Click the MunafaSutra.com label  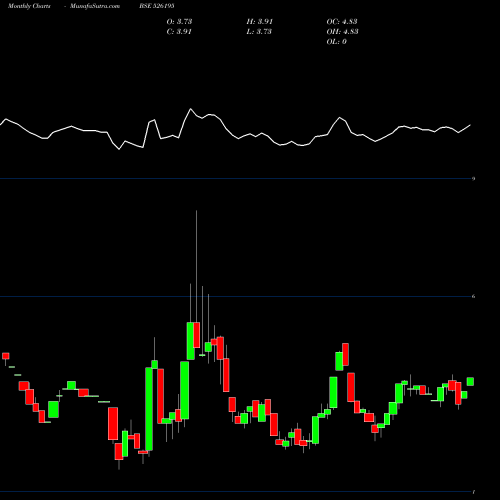95,6
